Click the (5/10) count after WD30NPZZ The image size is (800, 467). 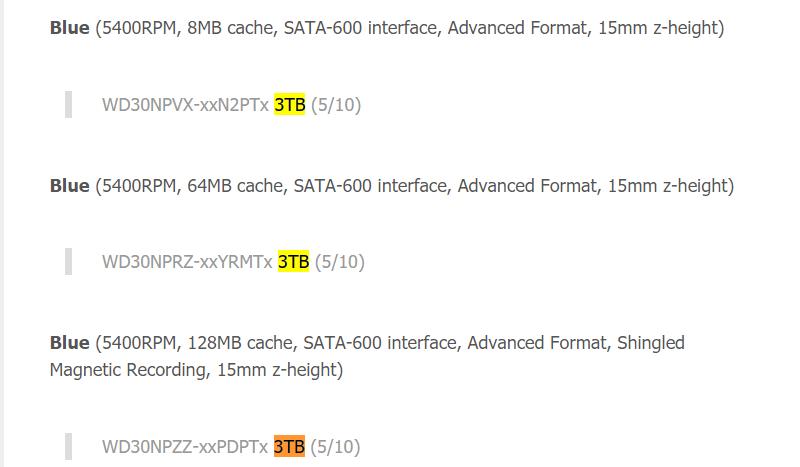coord(335,447)
